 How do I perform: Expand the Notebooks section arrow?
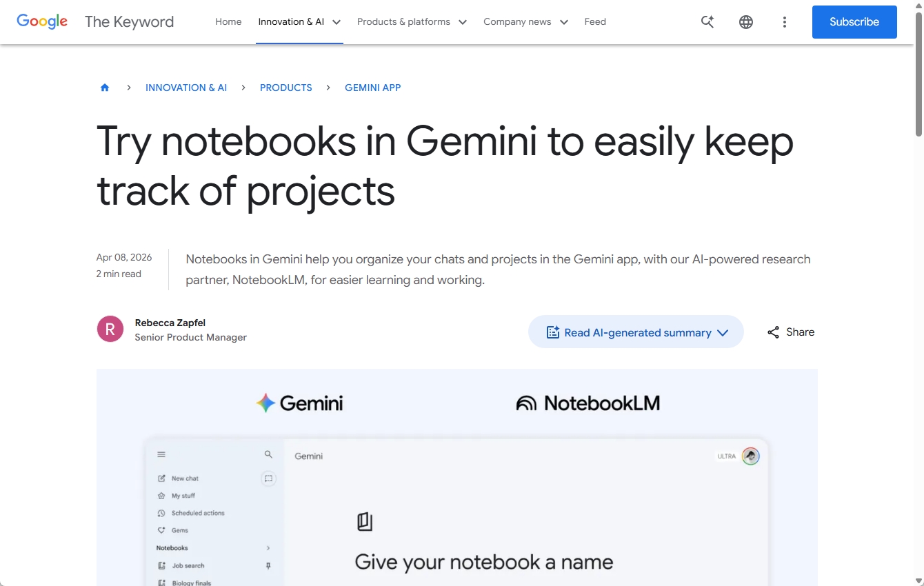pos(268,548)
